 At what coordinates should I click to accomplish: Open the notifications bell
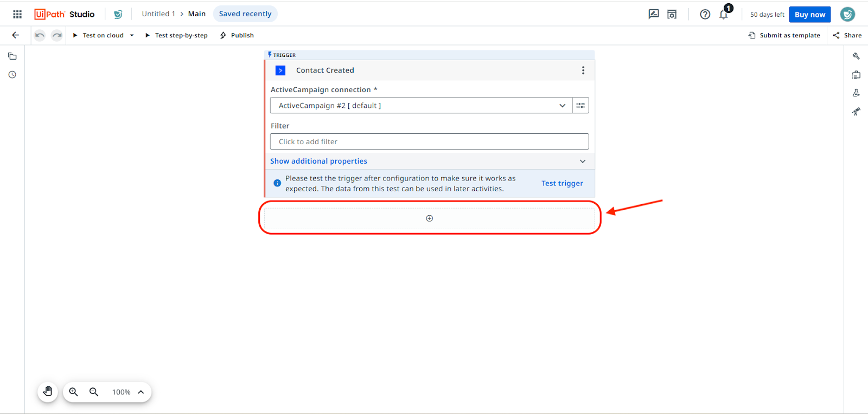[724, 15]
